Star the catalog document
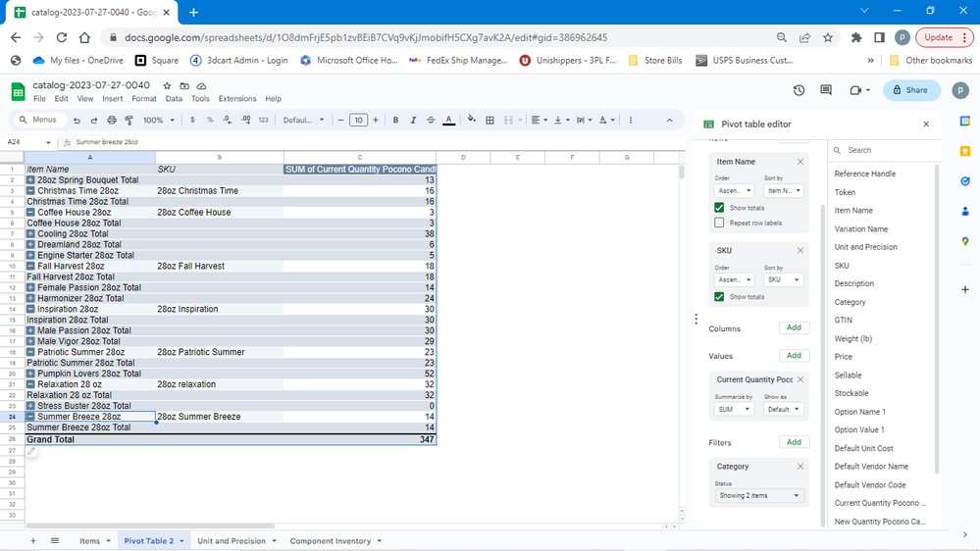 pyautogui.click(x=167, y=85)
